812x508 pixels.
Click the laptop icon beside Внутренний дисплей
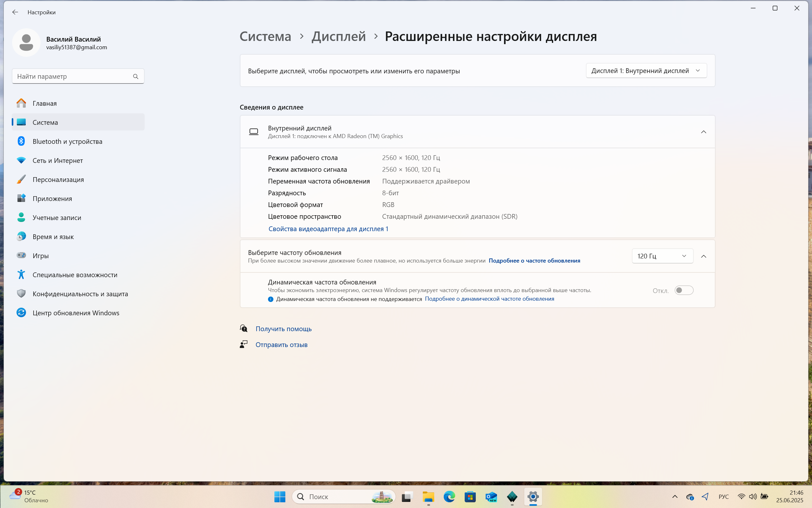pyautogui.click(x=254, y=132)
